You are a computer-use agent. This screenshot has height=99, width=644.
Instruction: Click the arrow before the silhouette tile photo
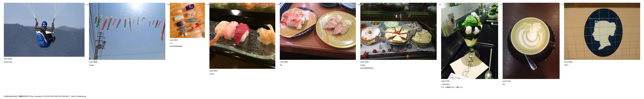[562, 5]
